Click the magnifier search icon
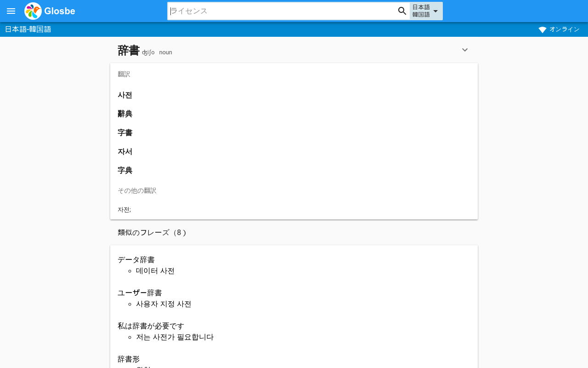Image resolution: width=588 pixels, height=368 pixels. [x=402, y=11]
